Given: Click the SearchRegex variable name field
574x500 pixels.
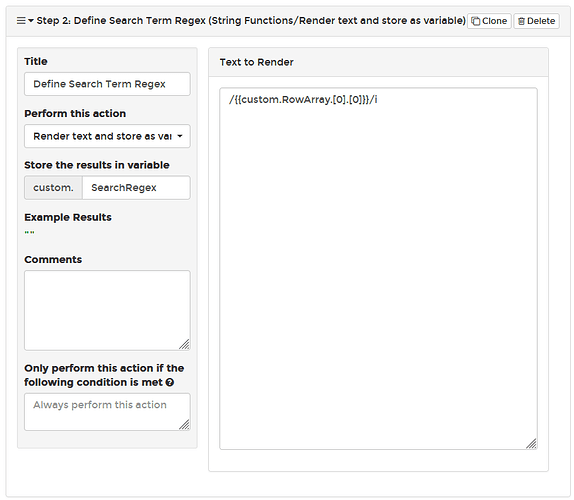Looking at the screenshot, I should tap(136, 187).
